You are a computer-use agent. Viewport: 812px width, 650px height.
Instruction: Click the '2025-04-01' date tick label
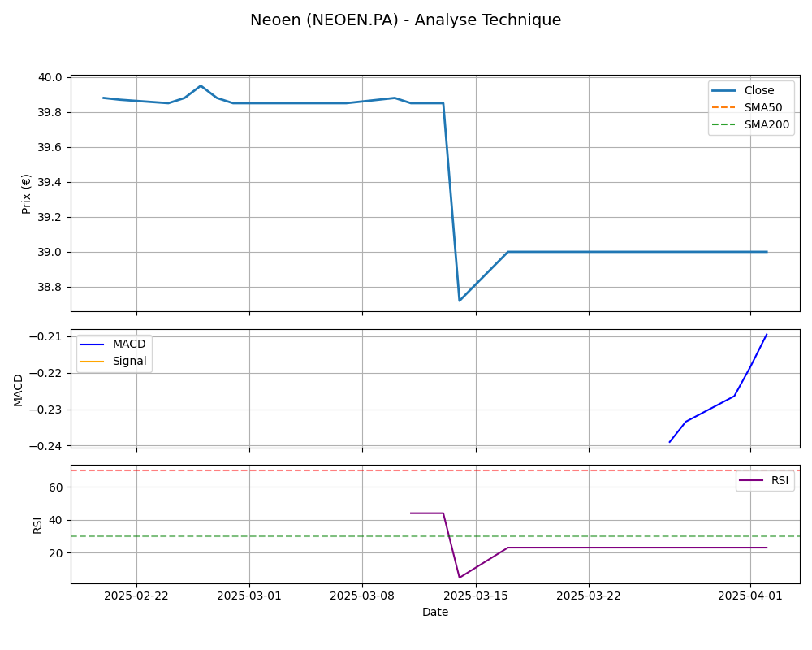tap(749, 596)
